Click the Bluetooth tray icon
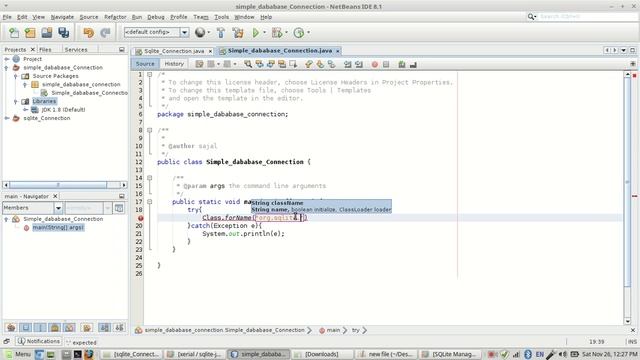The image size is (640, 360). pyautogui.click(x=528, y=354)
